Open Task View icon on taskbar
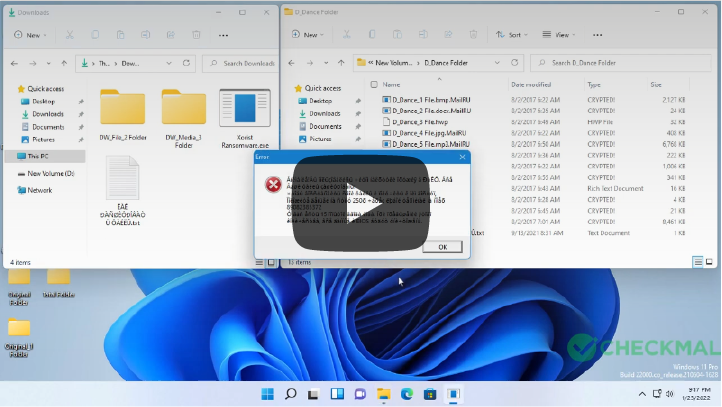Image resolution: width=722 pixels, height=407 pixels. 314,394
